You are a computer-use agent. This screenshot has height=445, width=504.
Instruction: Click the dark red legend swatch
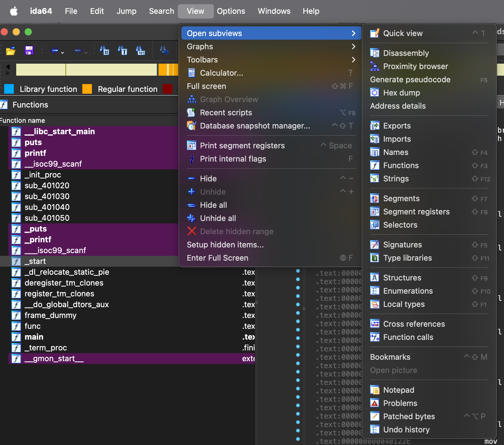coord(168,89)
